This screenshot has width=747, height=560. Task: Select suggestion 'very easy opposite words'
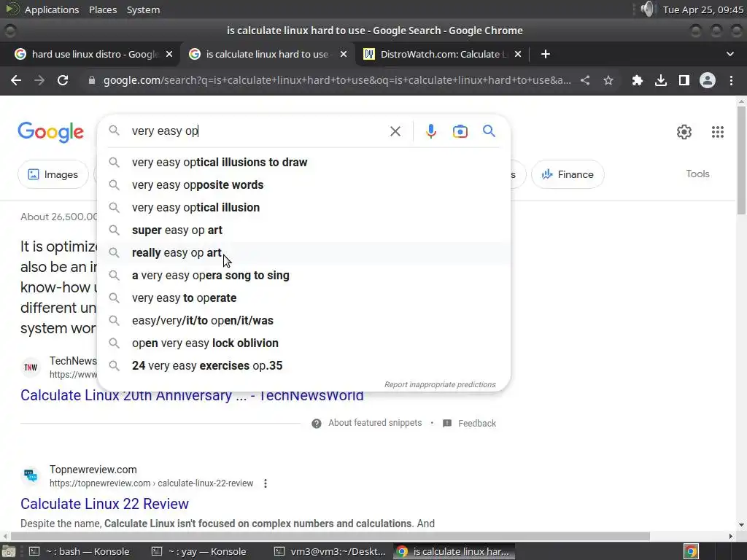(x=303, y=184)
